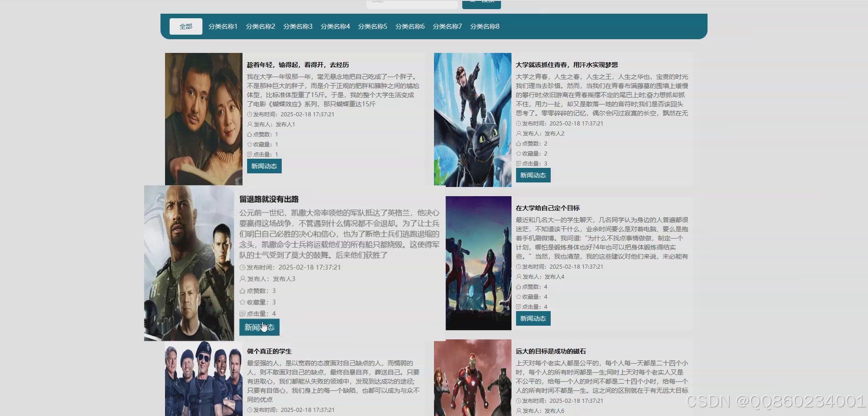The image size is (868, 416).
Task: Click the view-count icon for 点击量 1
Action: point(249,155)
